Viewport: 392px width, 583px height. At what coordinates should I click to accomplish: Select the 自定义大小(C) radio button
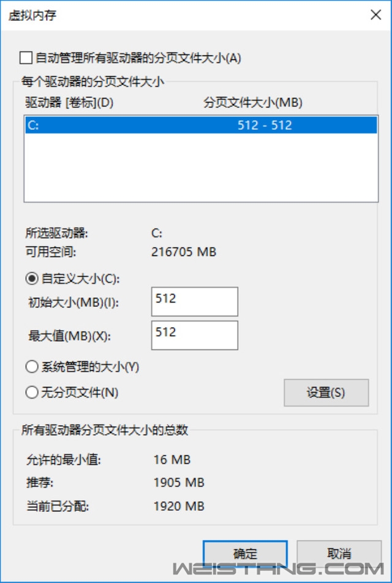tap(32, 279)
